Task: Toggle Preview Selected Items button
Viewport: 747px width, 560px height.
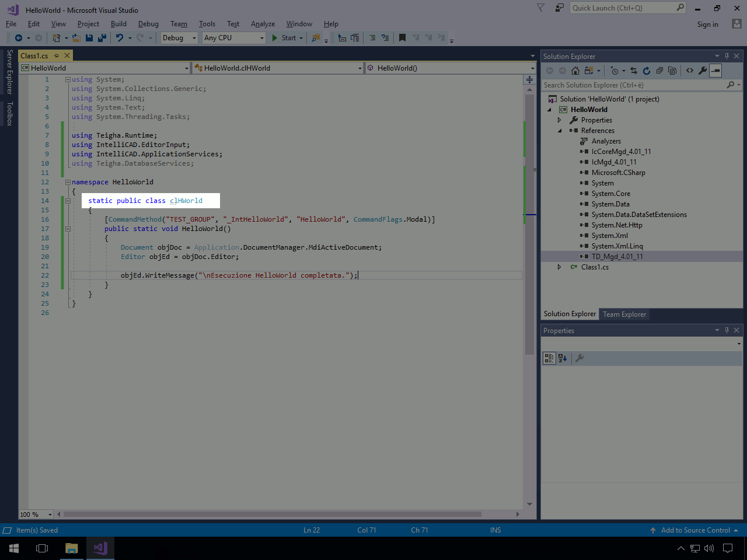Action: [715, 71]
